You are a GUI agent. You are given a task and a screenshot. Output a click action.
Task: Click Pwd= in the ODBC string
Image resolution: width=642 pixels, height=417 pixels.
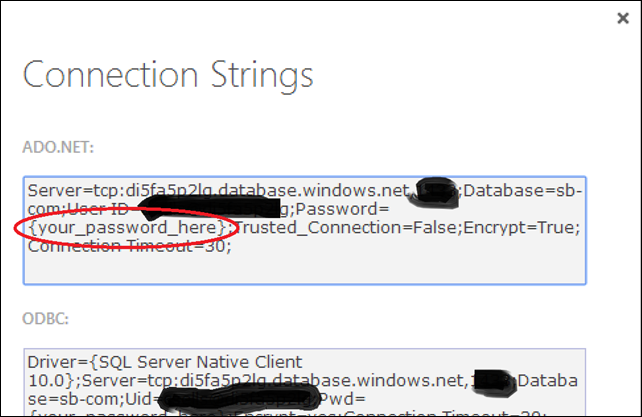coord(343,399)
